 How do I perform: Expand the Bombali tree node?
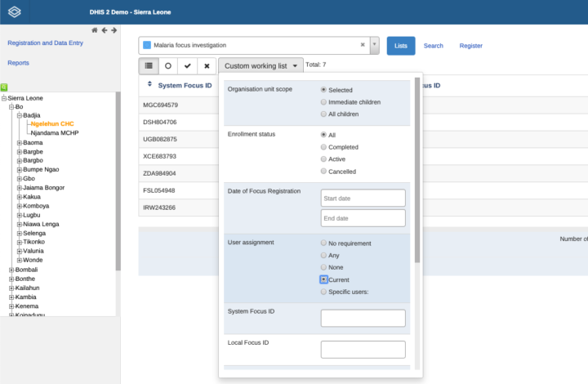[11, 270]
